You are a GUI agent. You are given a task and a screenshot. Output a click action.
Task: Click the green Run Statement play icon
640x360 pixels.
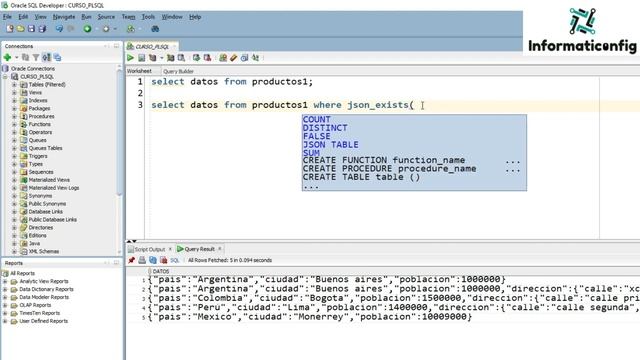click(x=131, y=58)
